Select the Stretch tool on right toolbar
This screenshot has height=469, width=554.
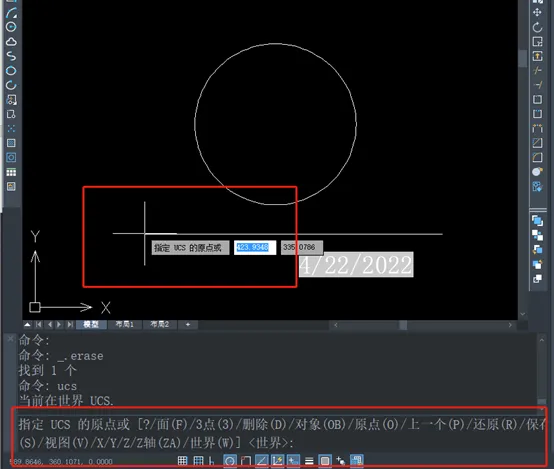point(537,56)
